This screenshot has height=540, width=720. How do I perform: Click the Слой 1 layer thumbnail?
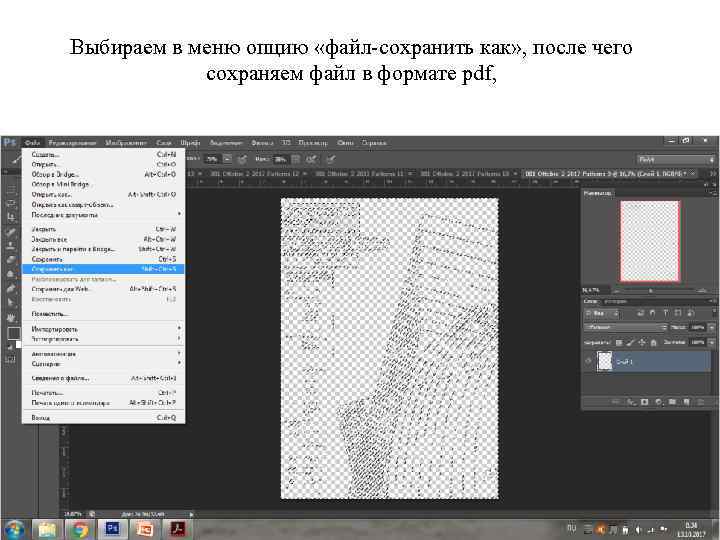click(604, 361)
